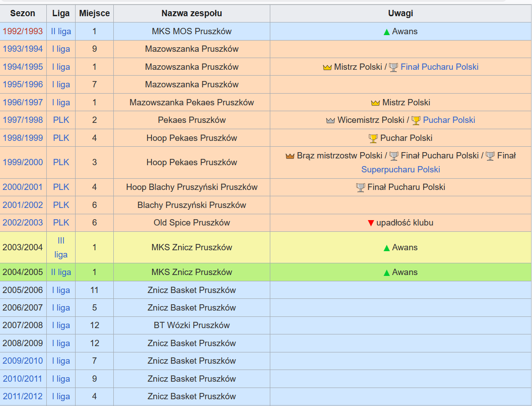The image size is (532, 406).
Task: Click gold crown beside Mistrz Polski in 1996/1997
Action: (x=376, y=103)
